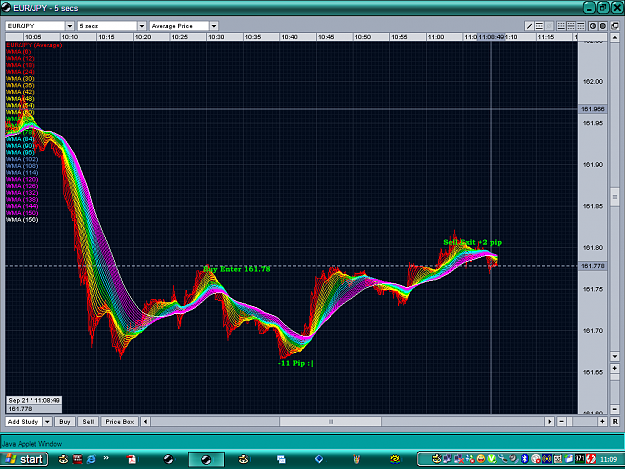625x469 pixels.
Task: Click the WMA (6) legend entry
Action: [18, 52]
